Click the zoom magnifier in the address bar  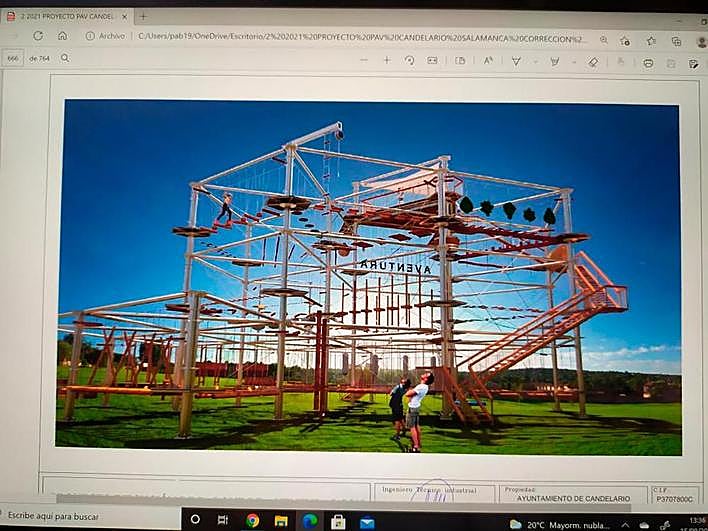(604, 40)
